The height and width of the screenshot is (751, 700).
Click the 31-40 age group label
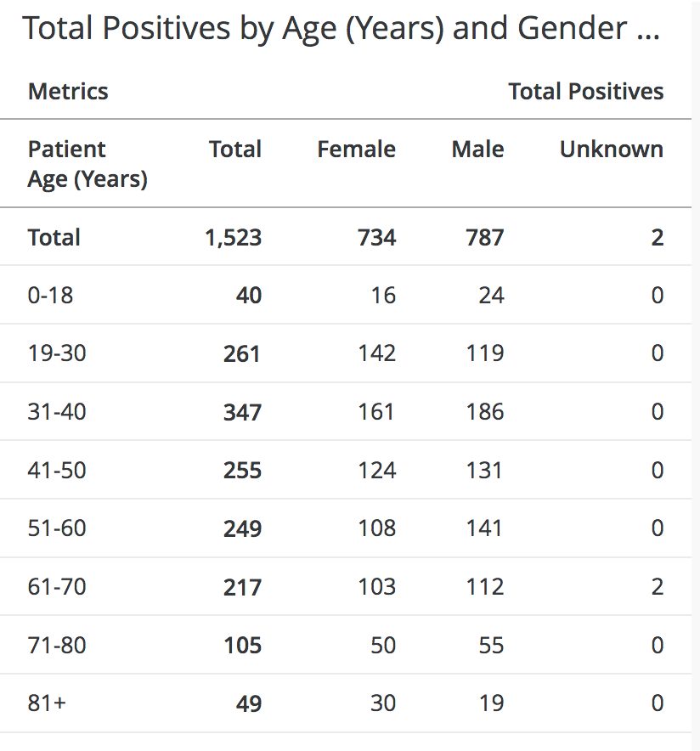coord(57,412)
